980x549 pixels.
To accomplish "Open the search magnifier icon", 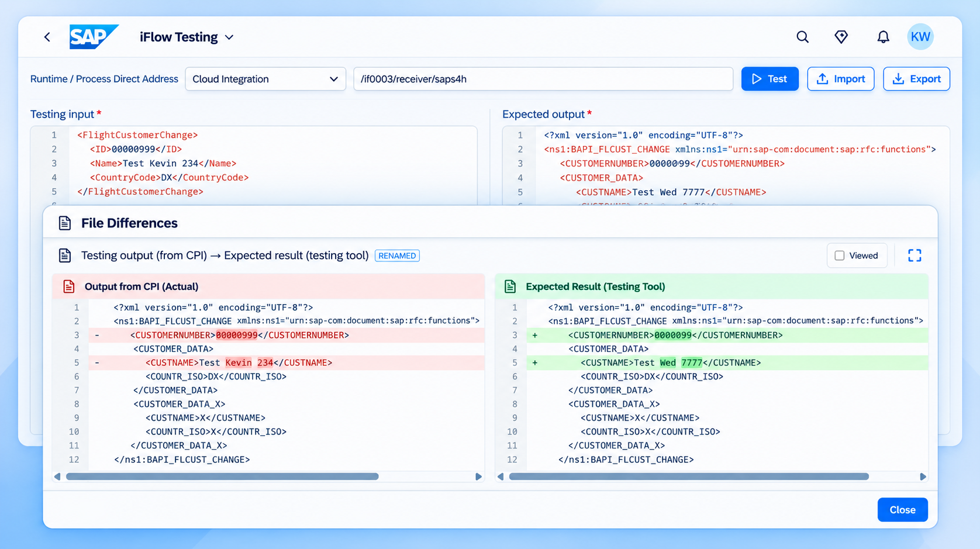I will pos(802,37).
